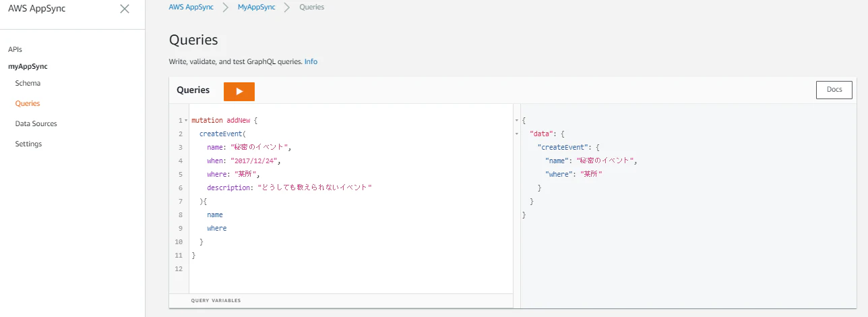Go to MyAppSync breadcrumb

[x=257, y=7]
